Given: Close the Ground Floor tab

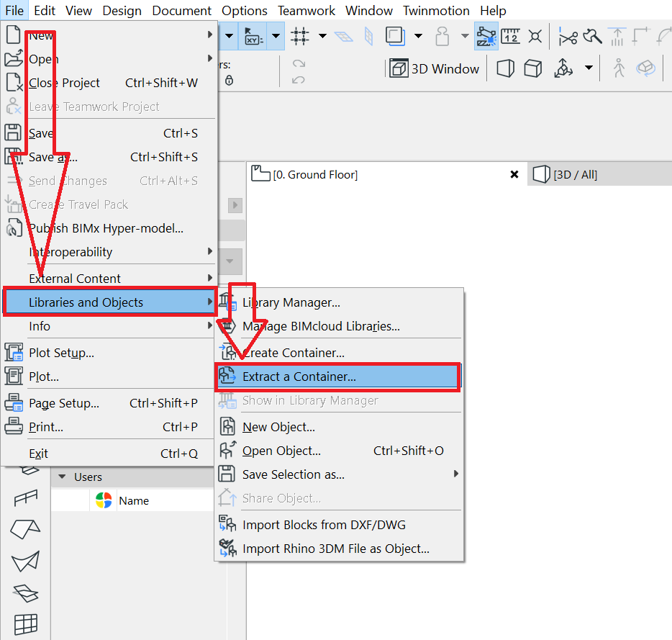Looking at the screenshot, I should click(514, 175).
